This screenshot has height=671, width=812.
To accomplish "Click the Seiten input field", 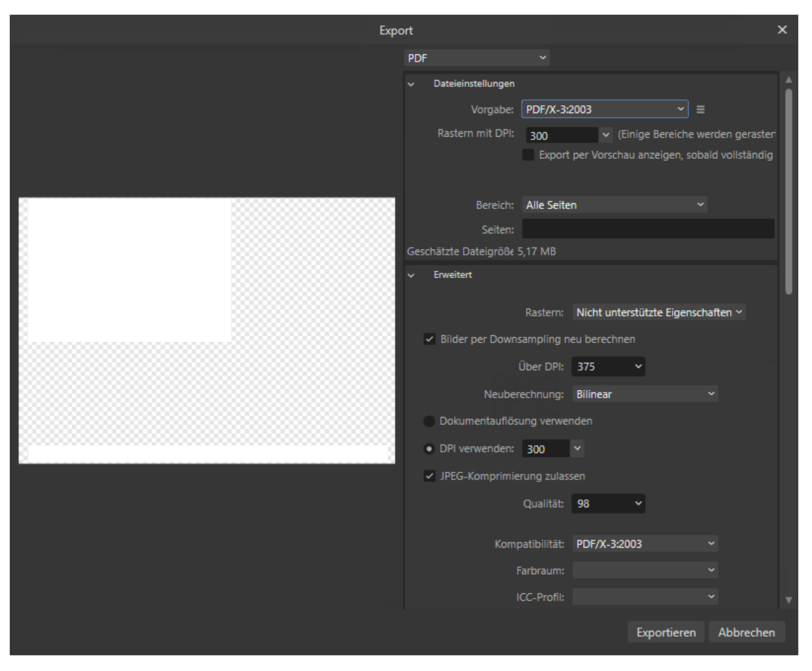I will pyautogui.click(x=648, y=229).
